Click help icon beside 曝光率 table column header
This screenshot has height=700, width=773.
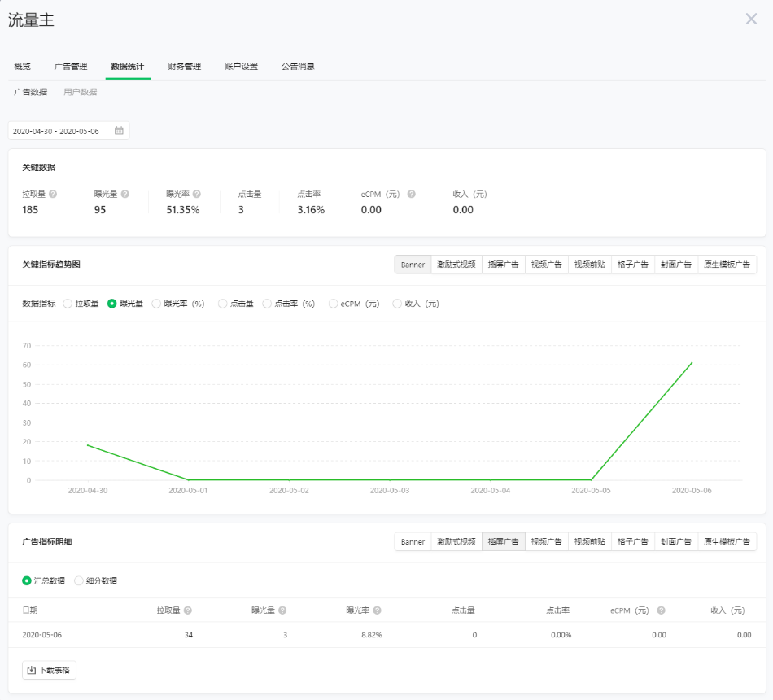pos(378,610)
